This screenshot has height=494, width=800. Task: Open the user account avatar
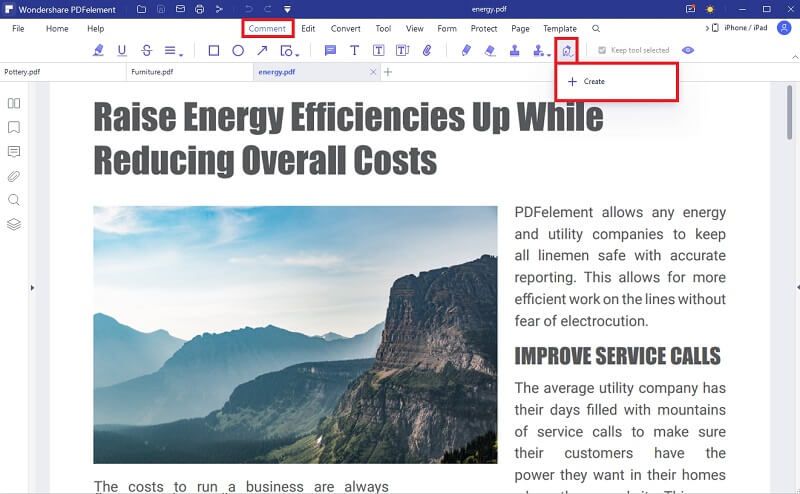pos(784,28)
